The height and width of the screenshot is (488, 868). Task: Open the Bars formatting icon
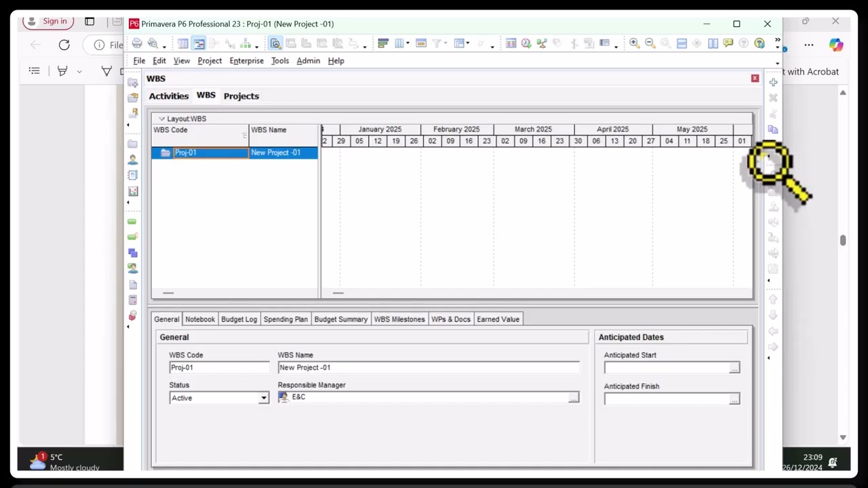(x=383, y=43)
